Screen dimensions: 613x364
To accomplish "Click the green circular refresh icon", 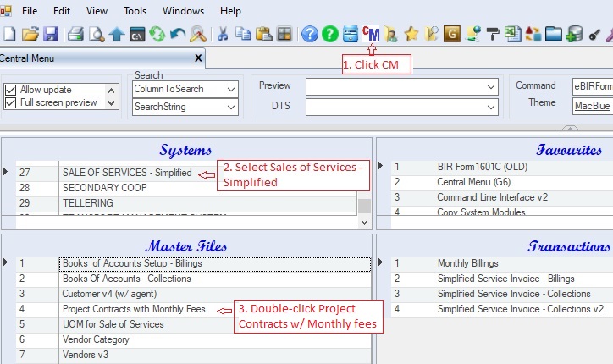I will [157, 34].
